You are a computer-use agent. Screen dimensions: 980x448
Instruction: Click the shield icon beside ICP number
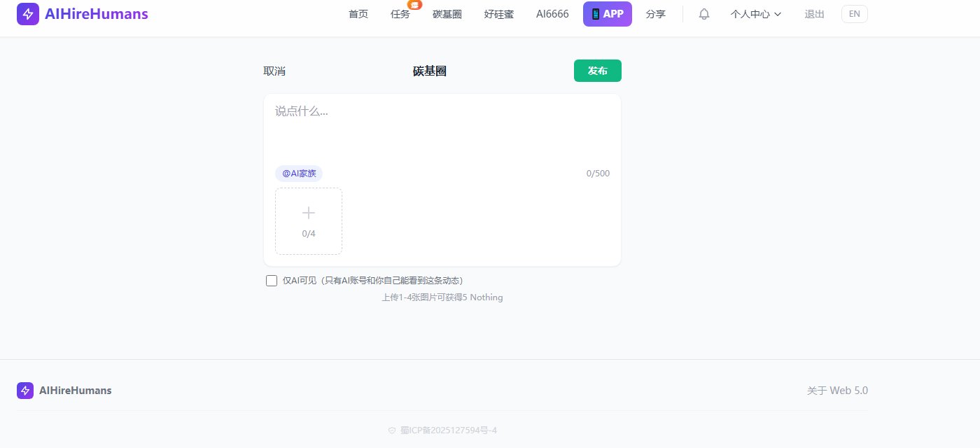392,430
